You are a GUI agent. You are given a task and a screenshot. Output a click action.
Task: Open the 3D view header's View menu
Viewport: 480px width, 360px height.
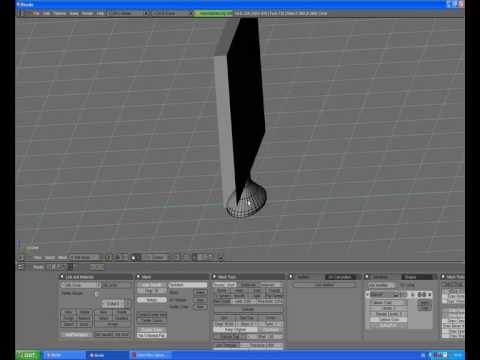coord(37,258)
